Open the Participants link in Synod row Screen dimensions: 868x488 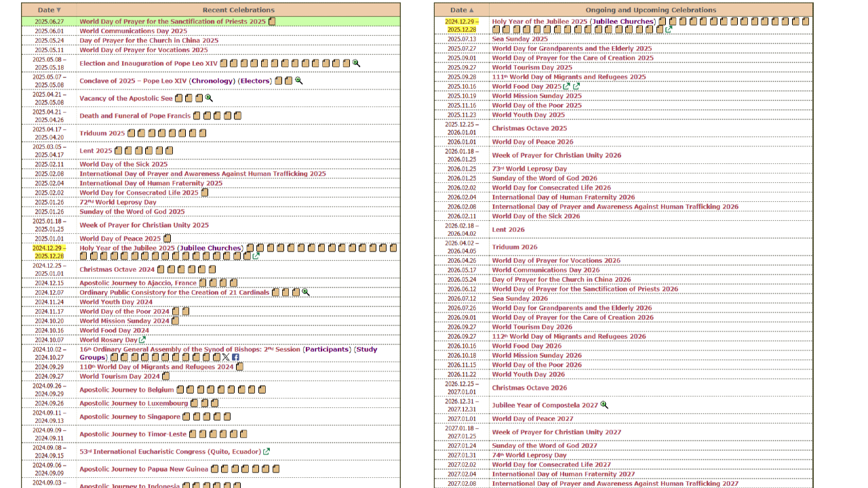pos(328,350)
